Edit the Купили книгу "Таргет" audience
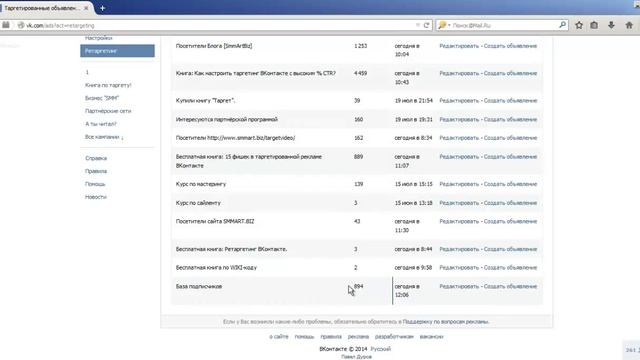 tap(459, 101)
